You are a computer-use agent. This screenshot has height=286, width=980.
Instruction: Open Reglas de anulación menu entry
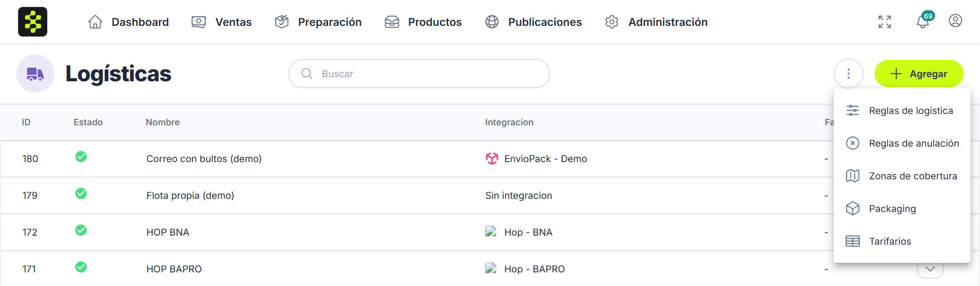[902, 143]
